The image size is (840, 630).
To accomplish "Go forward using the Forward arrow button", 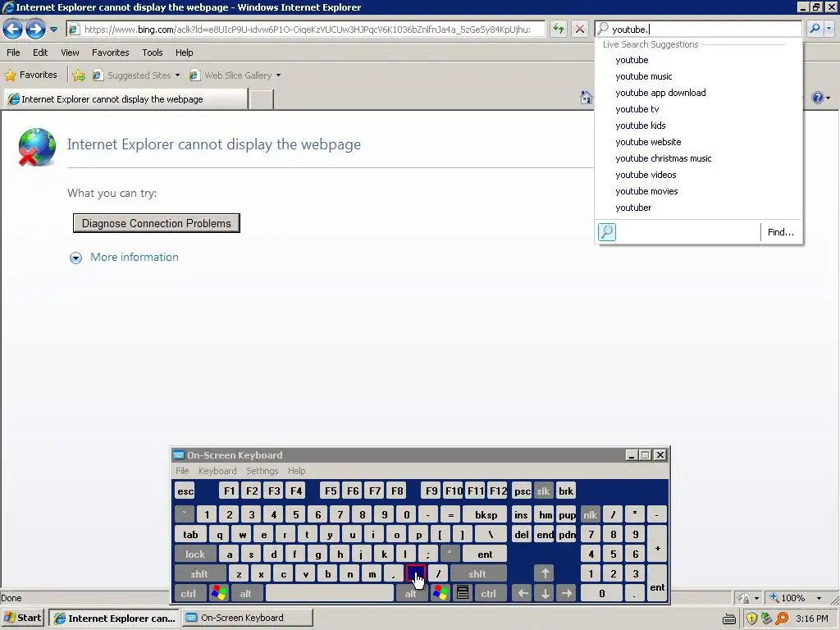I will click(x=35, y=29).
